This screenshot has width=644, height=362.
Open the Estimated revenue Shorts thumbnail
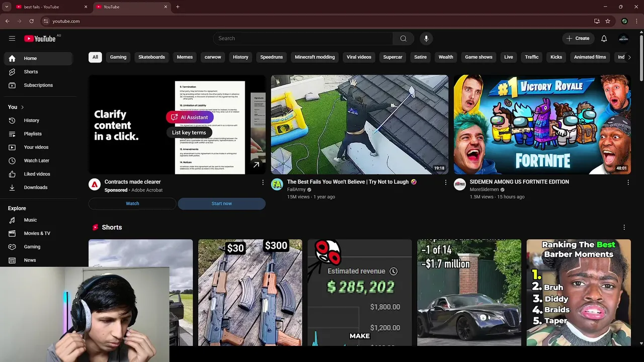(360, 293)
